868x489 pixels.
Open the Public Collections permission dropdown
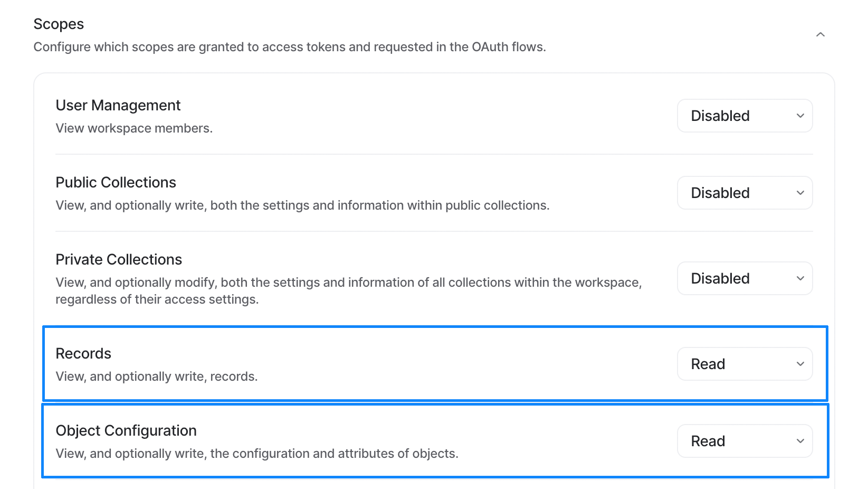click(745, 193)
